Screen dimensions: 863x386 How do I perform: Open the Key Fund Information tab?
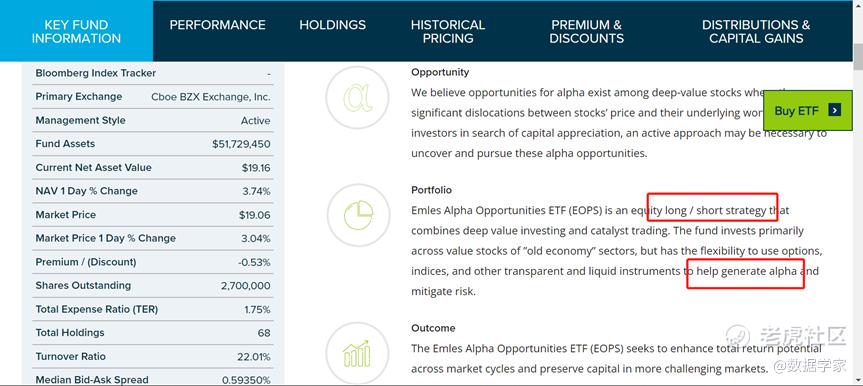(x=76, y=31)
